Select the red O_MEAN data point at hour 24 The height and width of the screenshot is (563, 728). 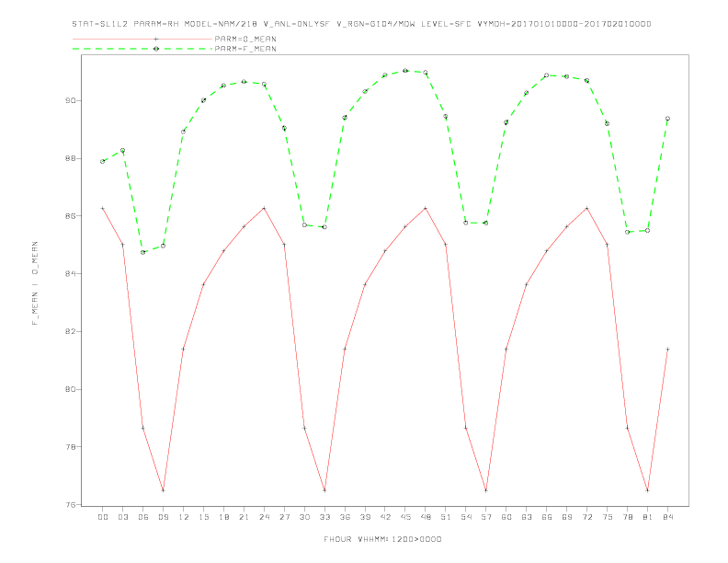[264, 208]
